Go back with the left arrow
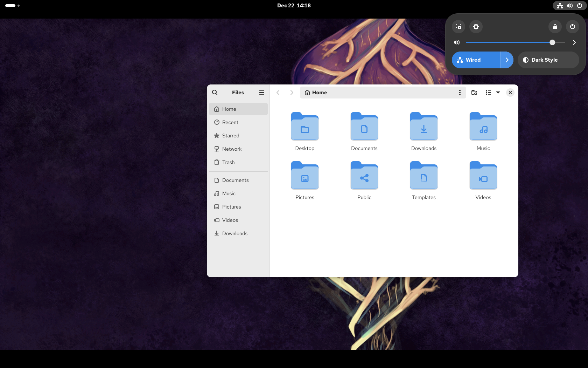 point(278,93)
